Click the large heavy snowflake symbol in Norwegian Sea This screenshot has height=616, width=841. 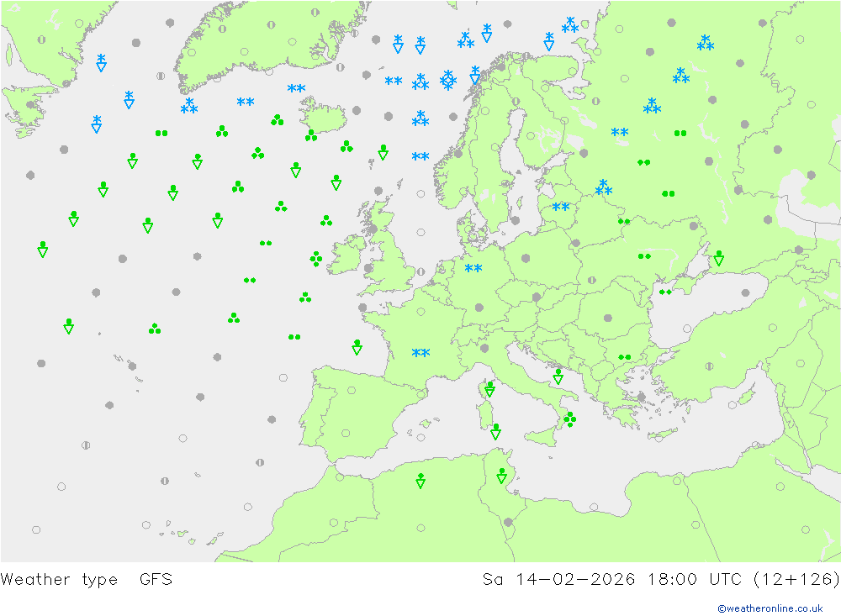pos(448,81)
